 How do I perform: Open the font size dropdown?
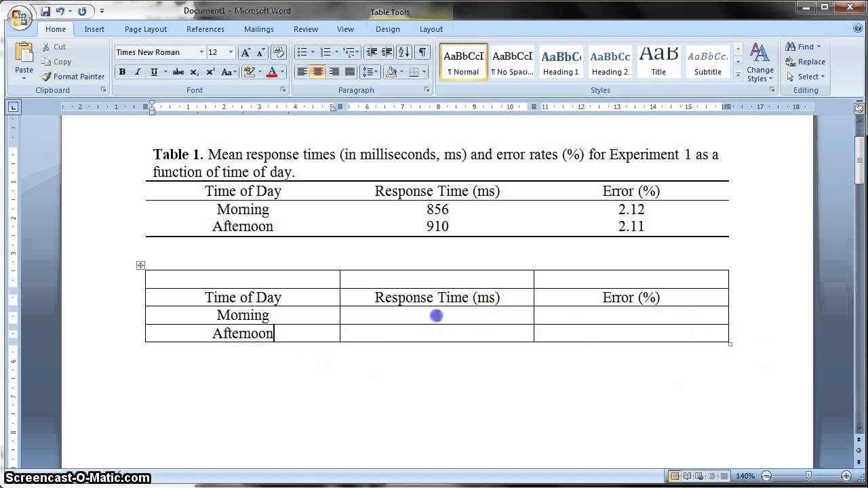(231, 52)
